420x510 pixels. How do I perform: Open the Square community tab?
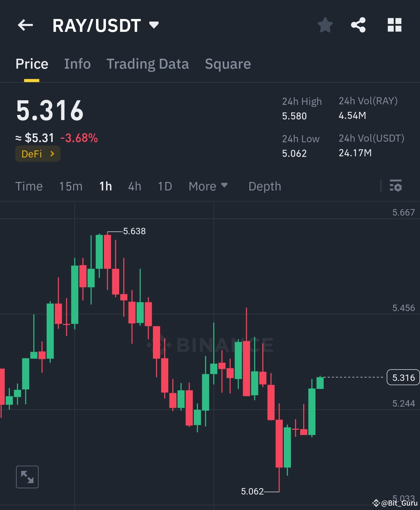coord(228,64)
